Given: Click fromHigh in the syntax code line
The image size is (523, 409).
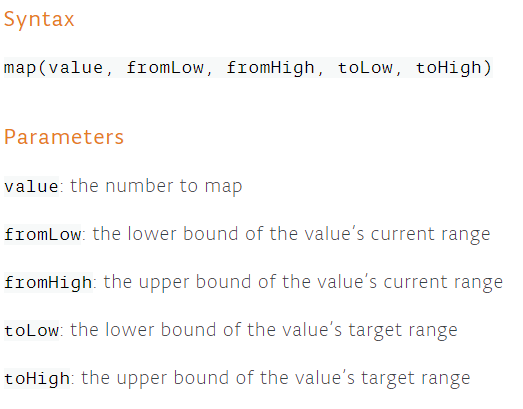Looking at the screenshot, I should [x=270, y=68].
